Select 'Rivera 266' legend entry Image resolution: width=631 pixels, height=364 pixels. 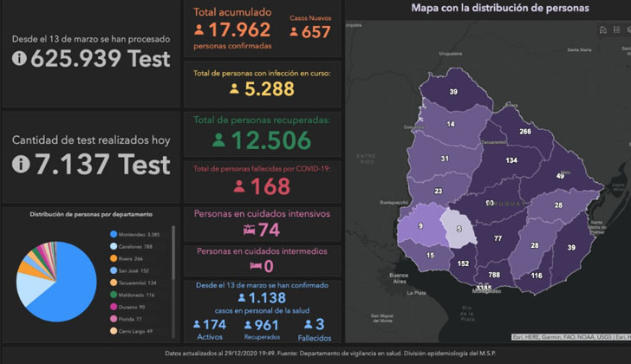click(x=127, y=258)
